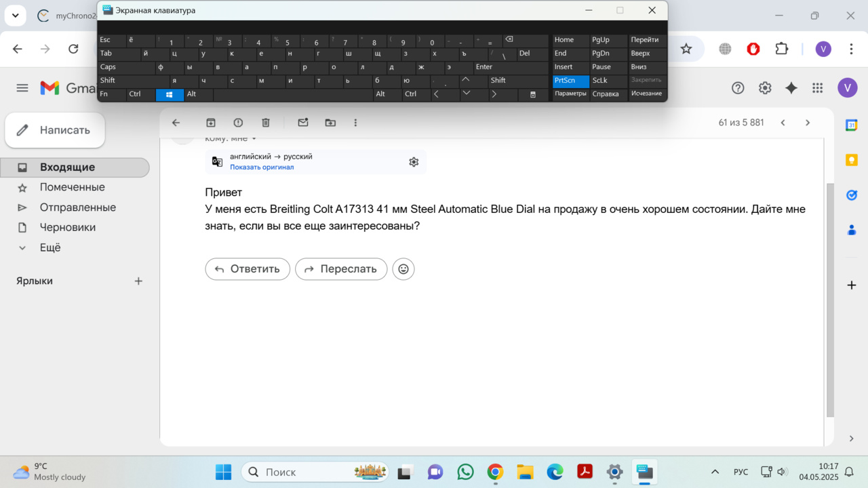Viewport: 868px width, 488px height.
Task: Add emoji reaction to the email
Action: 403,269
